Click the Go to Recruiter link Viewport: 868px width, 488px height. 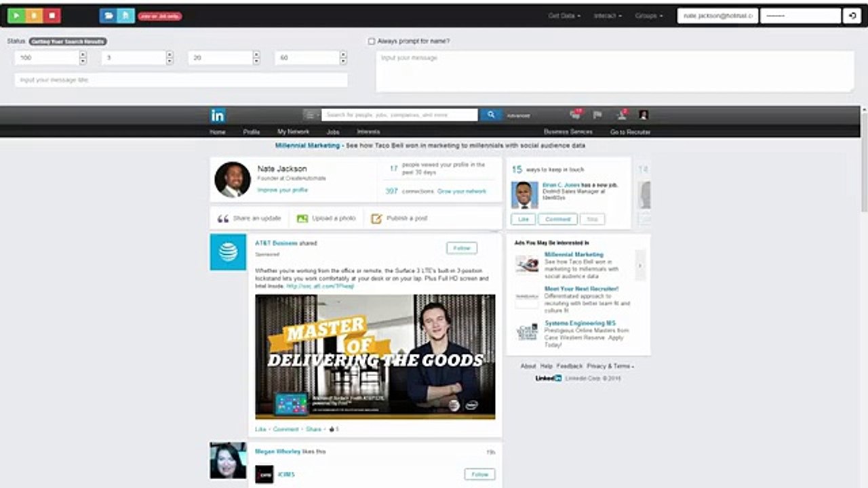point(630,132)
